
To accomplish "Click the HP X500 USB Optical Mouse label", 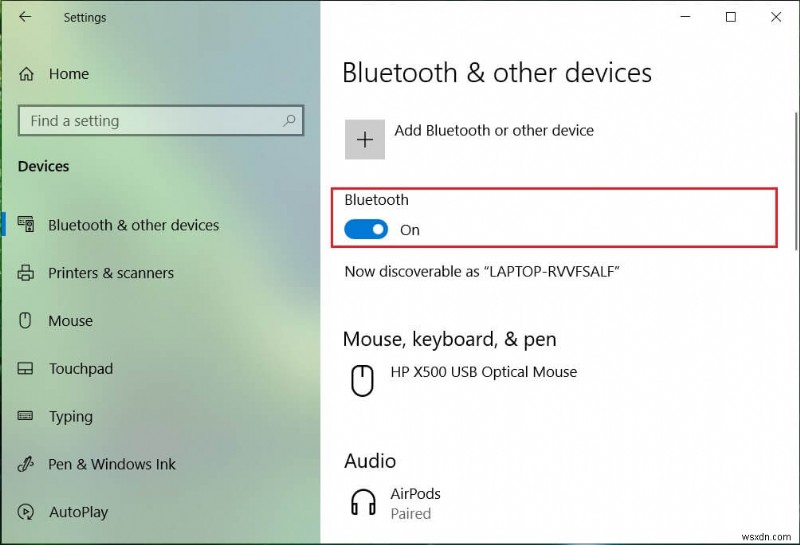I will [x=483, y=372].
